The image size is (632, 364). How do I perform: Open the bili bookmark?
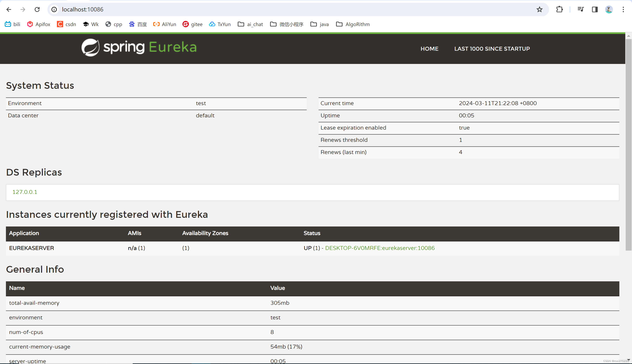point(12,24)
